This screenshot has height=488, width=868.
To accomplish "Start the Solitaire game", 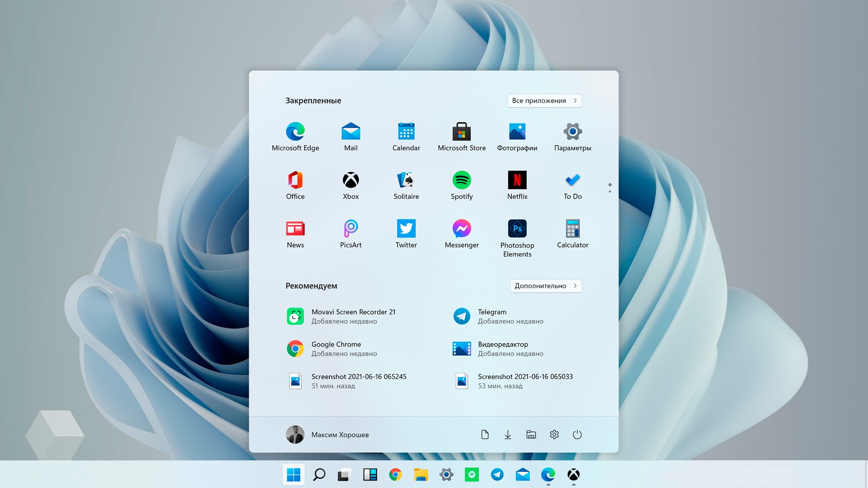I will (x=406, y=185).
